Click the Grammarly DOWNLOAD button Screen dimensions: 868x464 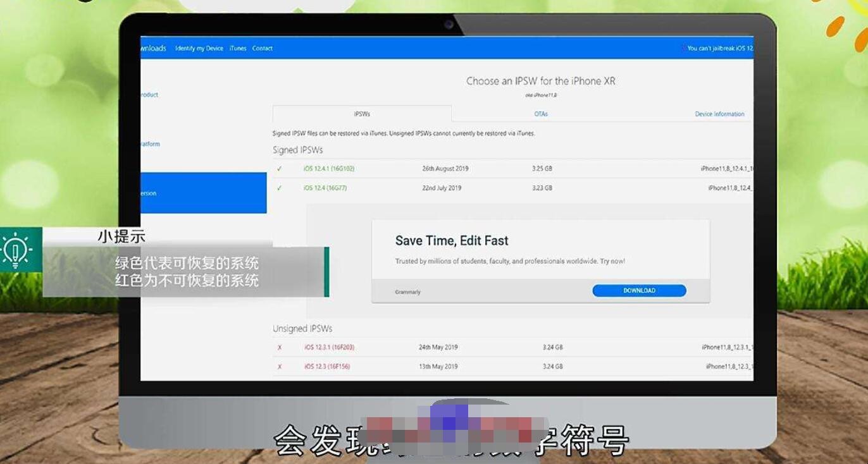point(639,291)
